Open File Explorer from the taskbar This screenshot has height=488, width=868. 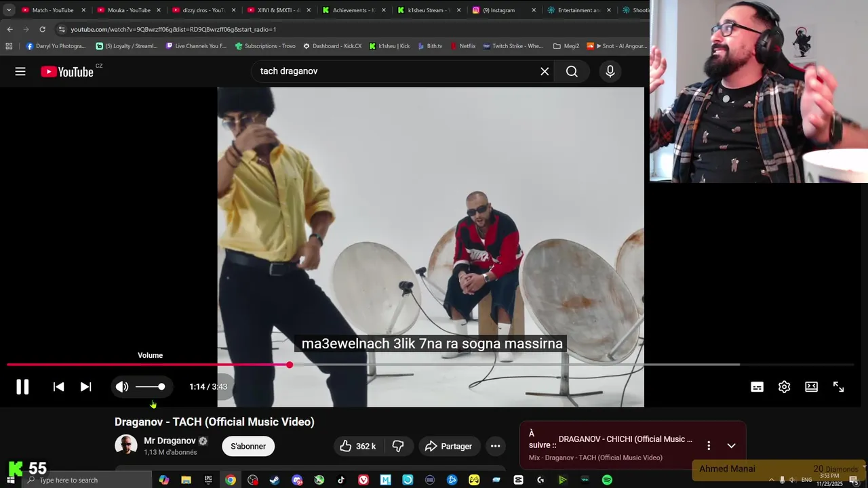point(186,480)
